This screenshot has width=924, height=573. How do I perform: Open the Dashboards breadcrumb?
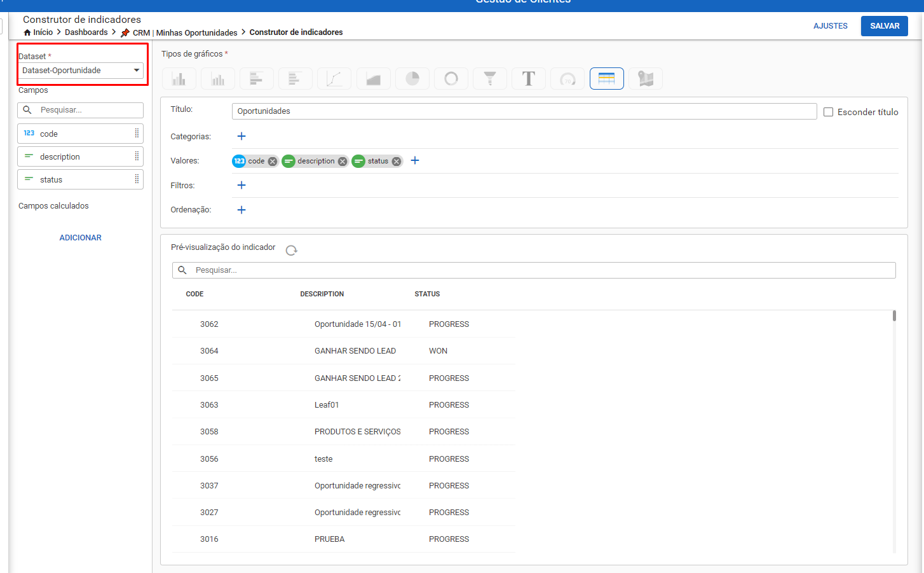pyautogui.click(x=86, y=32)
